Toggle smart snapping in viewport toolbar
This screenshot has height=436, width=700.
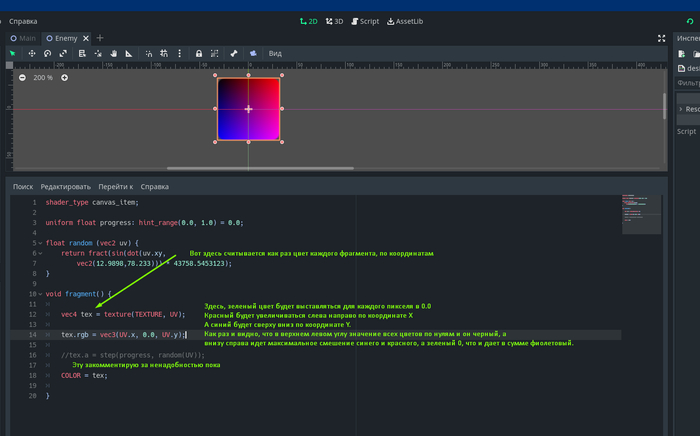147,53
